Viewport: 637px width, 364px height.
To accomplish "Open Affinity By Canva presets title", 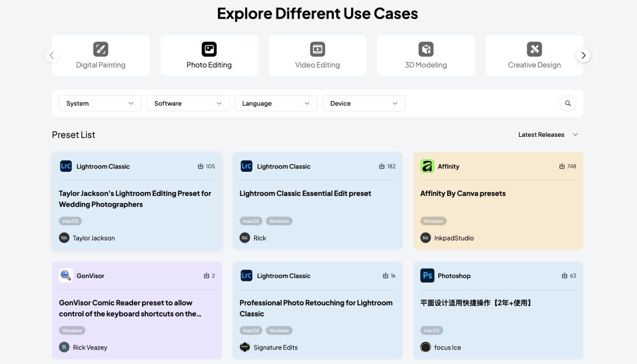I will point(462,193).
